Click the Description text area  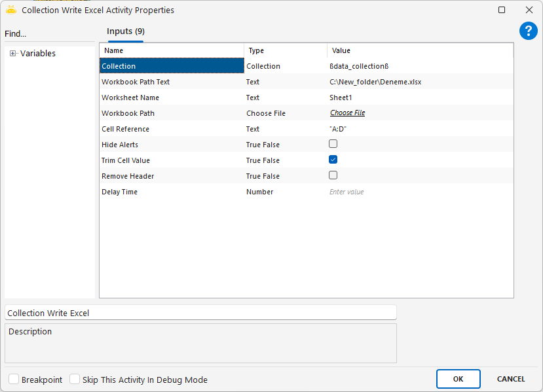pyautogui.click(x=200, y=343)
